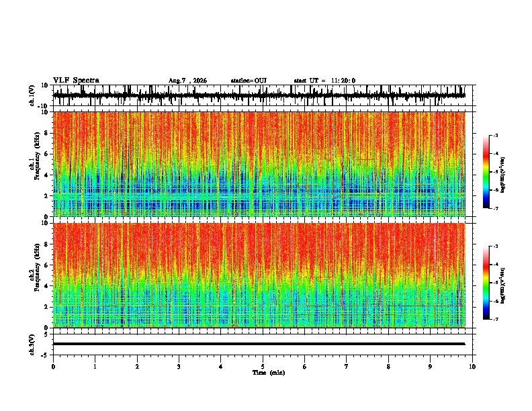
Task: Click the "8" kHz tick of ch.1 spectrogram
Action: click(47, 133)
